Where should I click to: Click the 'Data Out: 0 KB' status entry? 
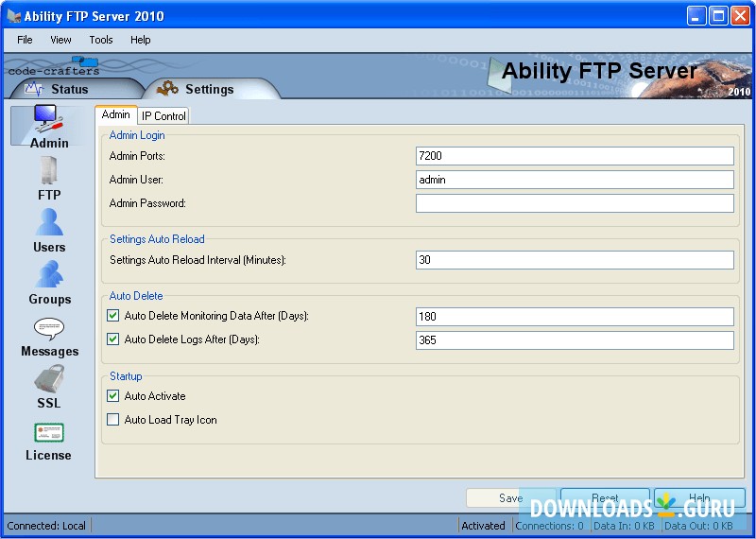pyautogui.click(x=698, y=526)
